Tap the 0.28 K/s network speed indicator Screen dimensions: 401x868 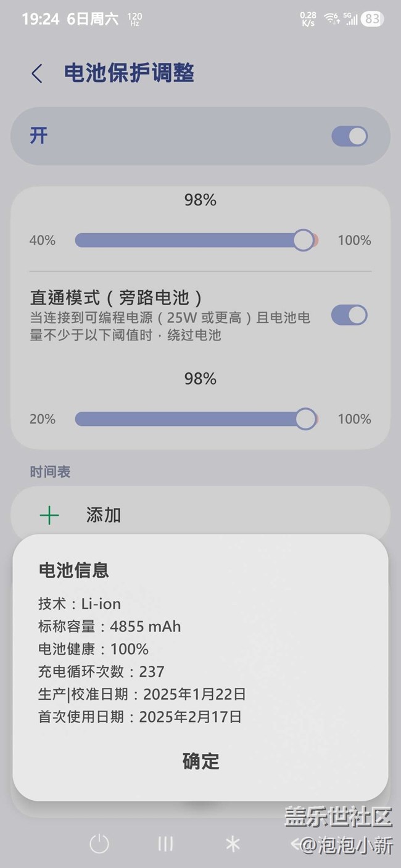pos(308,19)
